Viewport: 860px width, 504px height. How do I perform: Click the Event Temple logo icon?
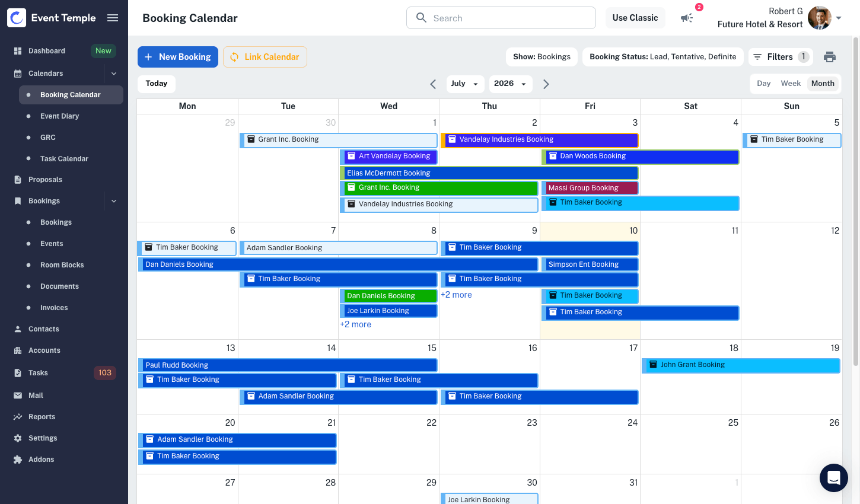pyautogui.click(x=17, y=18)
